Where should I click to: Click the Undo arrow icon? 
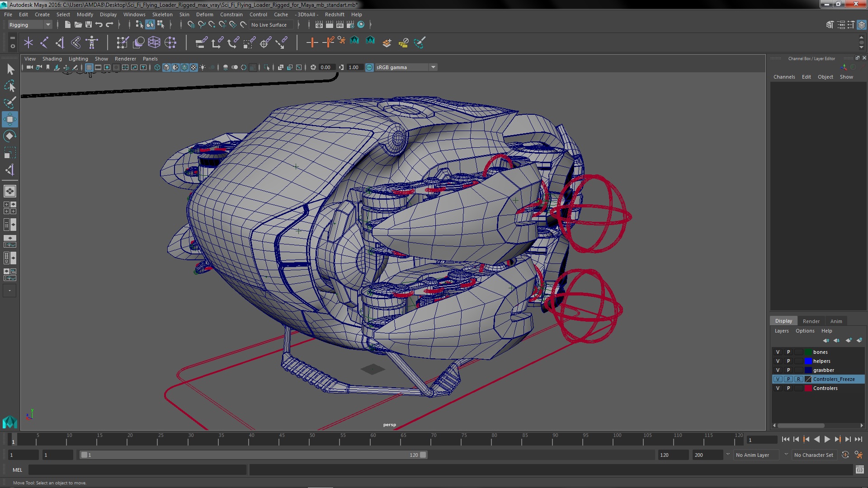(x=99, y=25)
